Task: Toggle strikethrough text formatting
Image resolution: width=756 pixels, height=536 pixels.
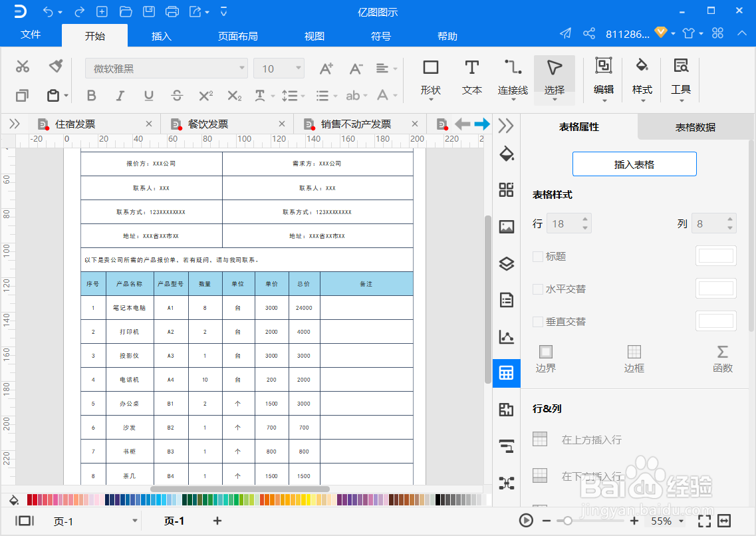Action: point(177,96)
